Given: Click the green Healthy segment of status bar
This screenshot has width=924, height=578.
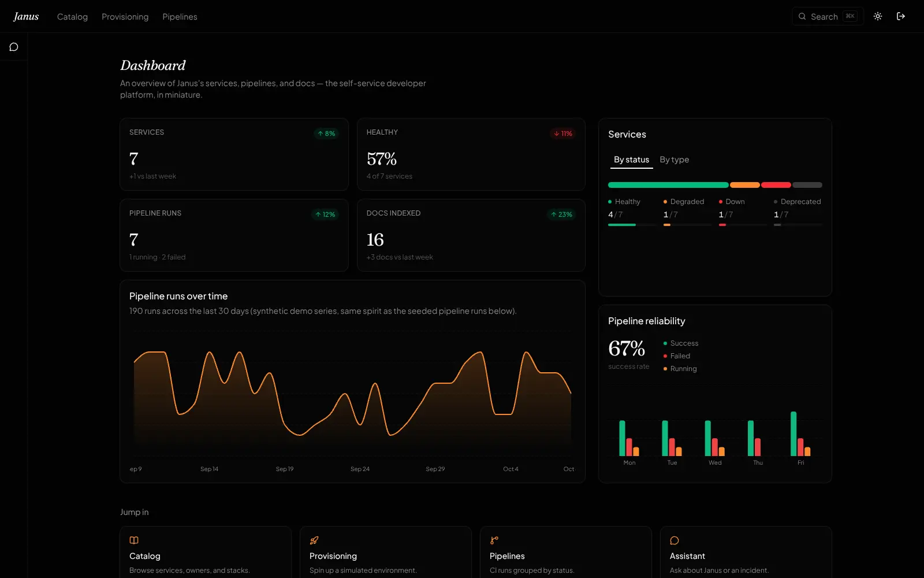Looking at the screenshot, I should click(668, 185).
